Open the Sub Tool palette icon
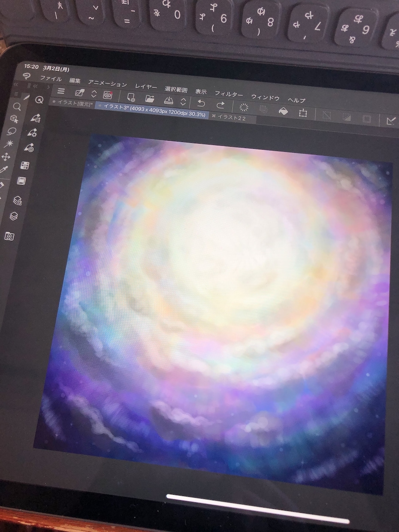The image size is (399, 532). point(36,118)
